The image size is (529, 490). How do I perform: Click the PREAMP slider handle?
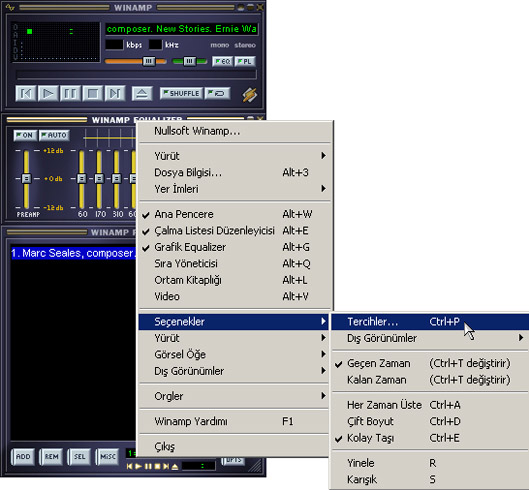pos(26,178)
